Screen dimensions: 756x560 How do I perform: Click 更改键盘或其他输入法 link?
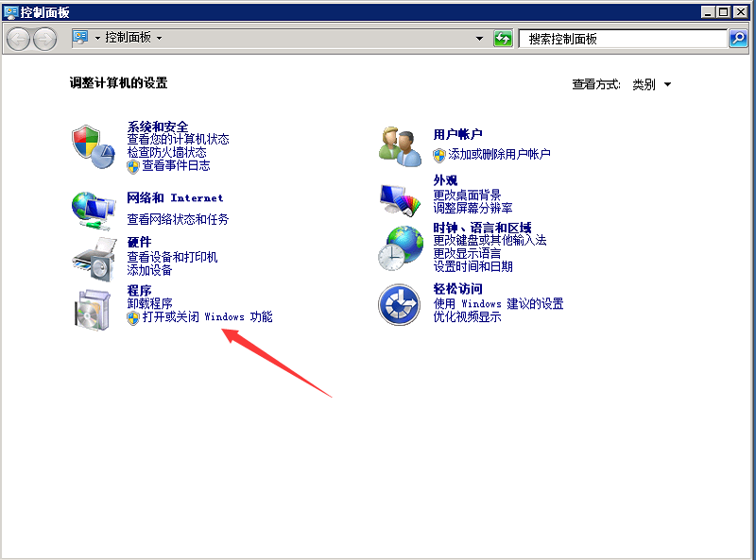490,240
